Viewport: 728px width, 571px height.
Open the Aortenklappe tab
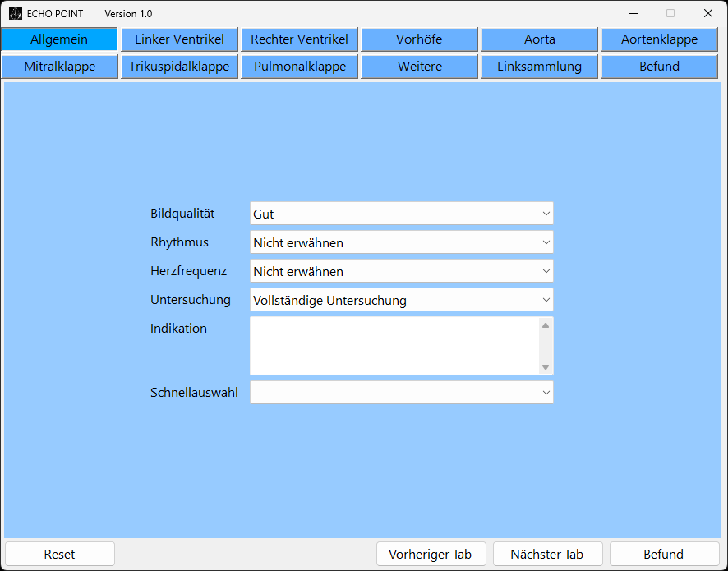pyautogui.click(x=659, y=39)
